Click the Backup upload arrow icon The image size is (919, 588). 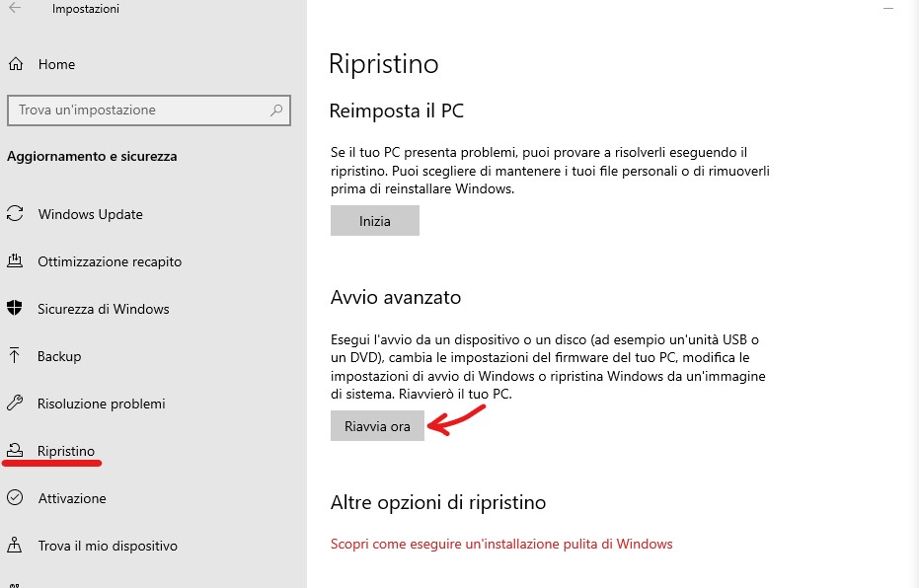pyautogui.click(x=15, y=356)
